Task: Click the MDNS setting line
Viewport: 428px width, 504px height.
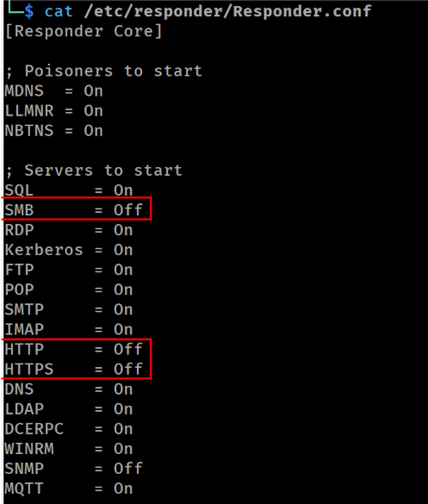Action: coord(54,91)
